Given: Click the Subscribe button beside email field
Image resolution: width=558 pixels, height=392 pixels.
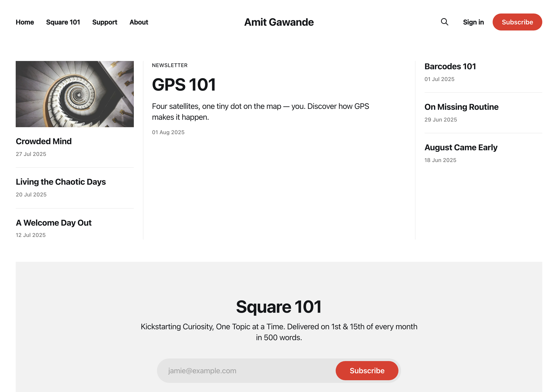Looking at the screenshot, I should [367, 371].
